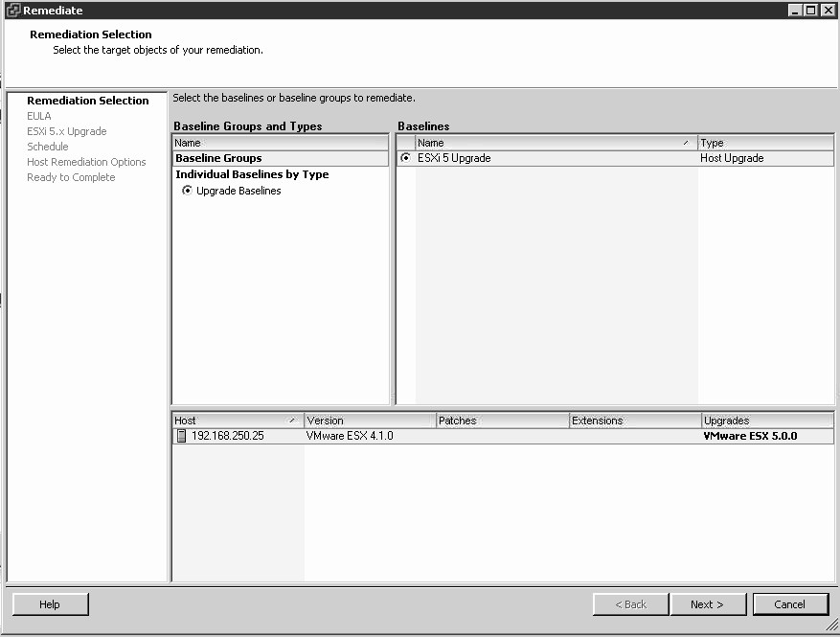Screen dimensions: 840x637
Task: Sort hosts by the Upgrades column header
Action: point(767,421)
